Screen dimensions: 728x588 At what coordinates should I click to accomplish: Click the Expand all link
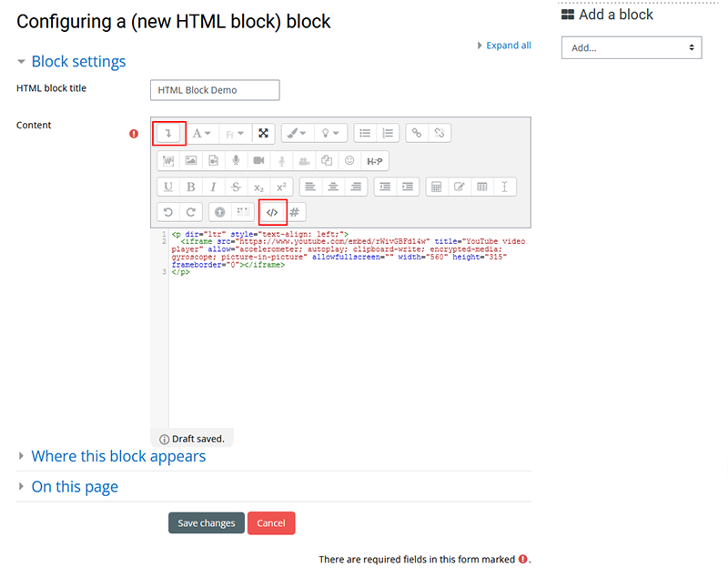pos(509,45)
